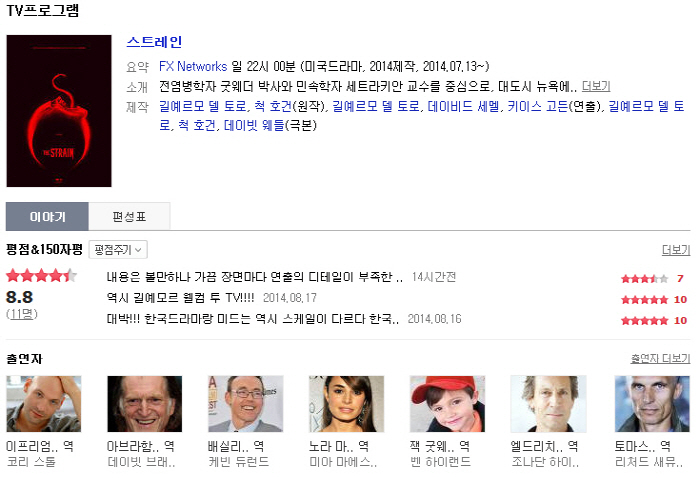Switch to the 편성표 tab

point(129,216)
